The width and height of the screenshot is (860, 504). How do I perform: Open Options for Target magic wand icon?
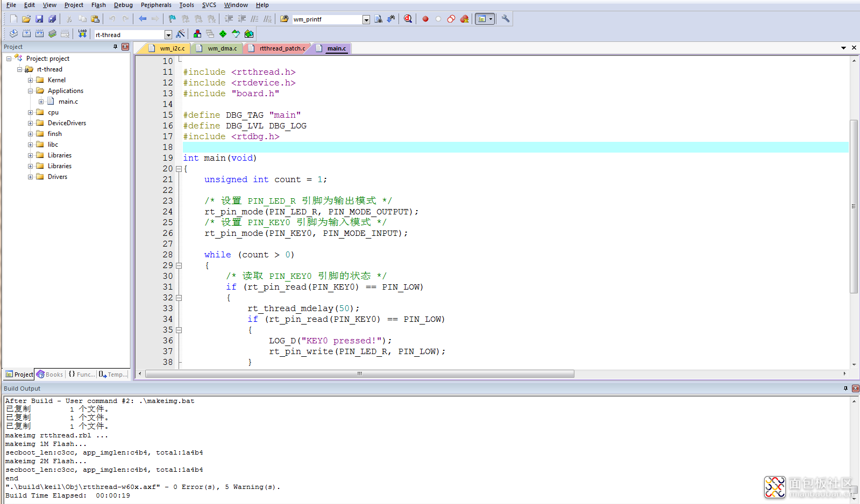tap(181, 34)
